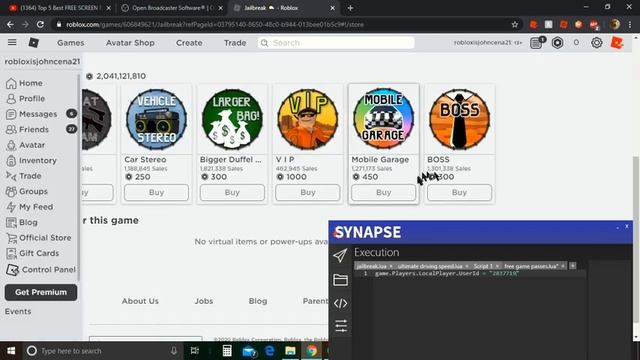Open the Robux balance icon
Screen dimensions: 640x360
(x=558, y=42)
